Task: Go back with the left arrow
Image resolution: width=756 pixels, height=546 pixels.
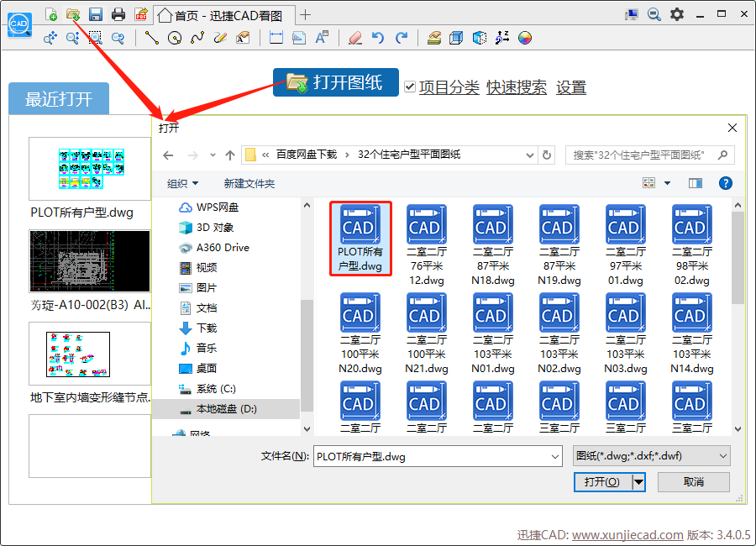Action: pos(168,155)
